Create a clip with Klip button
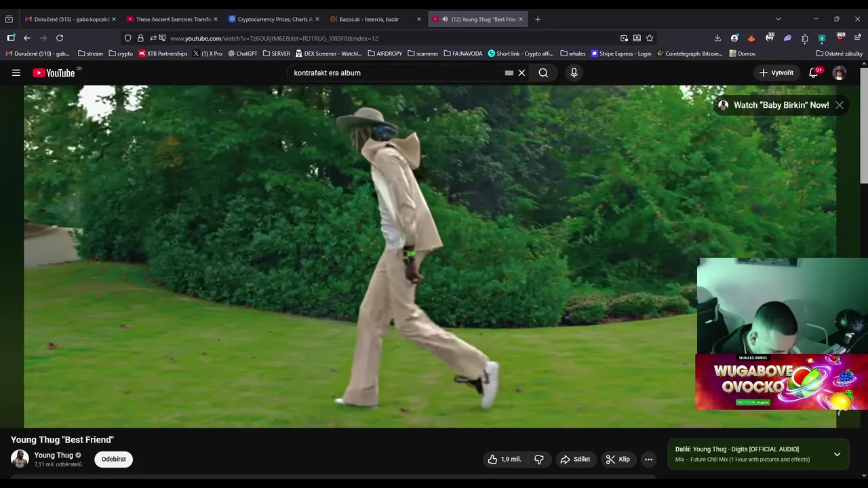This screenshot has height=488, width=868. point(618,460)
